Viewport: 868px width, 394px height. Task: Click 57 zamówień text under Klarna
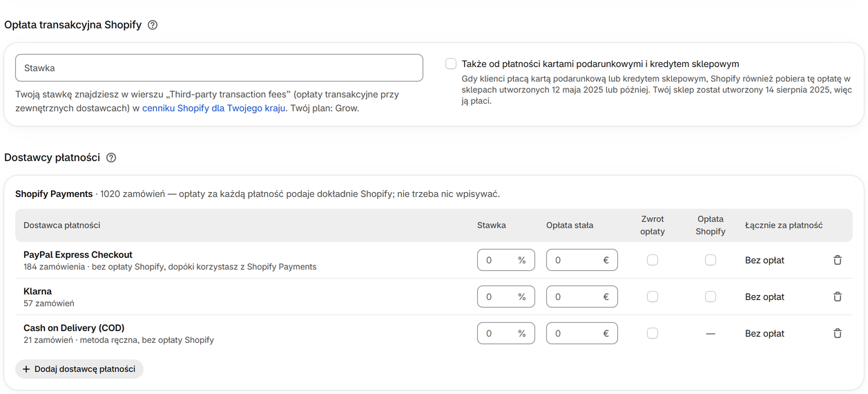pos(49,303)
